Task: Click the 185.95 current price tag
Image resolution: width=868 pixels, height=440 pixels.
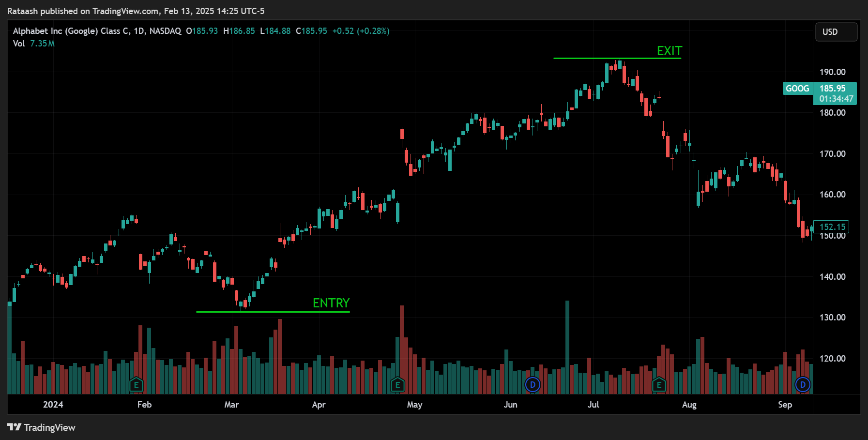Action: (x=835, y=93)
